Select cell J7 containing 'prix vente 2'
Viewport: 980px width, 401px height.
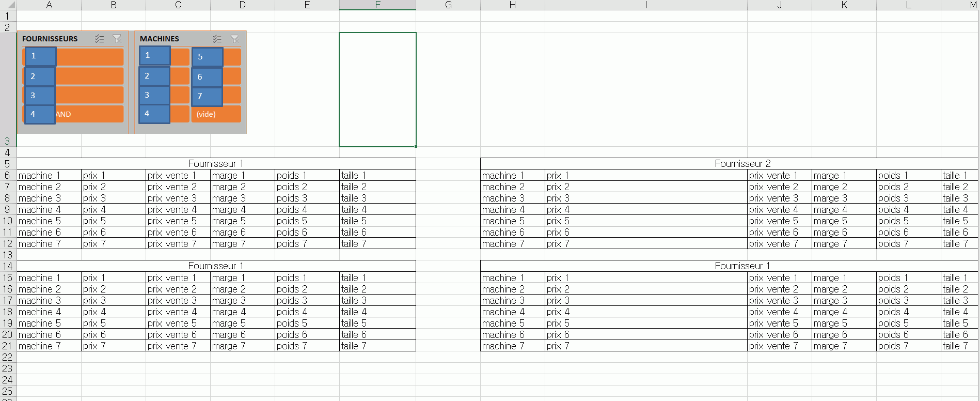[780, 187]
